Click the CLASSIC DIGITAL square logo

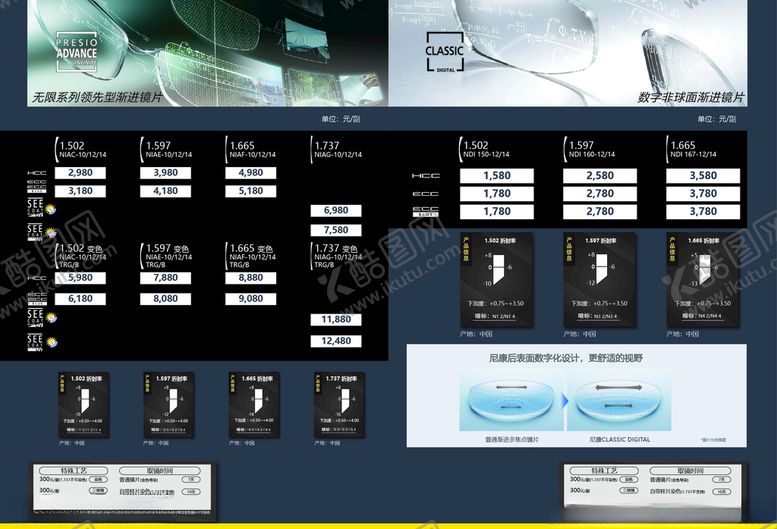444,53
